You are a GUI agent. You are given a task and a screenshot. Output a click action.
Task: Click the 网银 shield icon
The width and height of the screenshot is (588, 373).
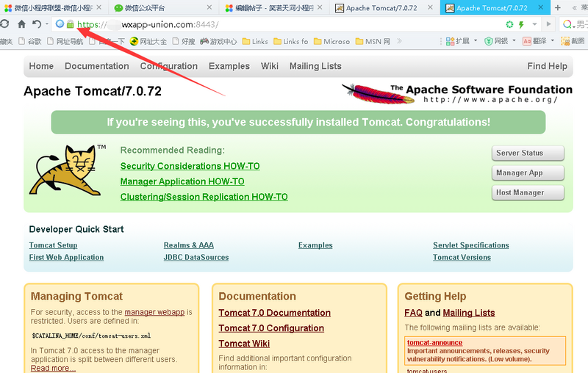click(488, 41)
